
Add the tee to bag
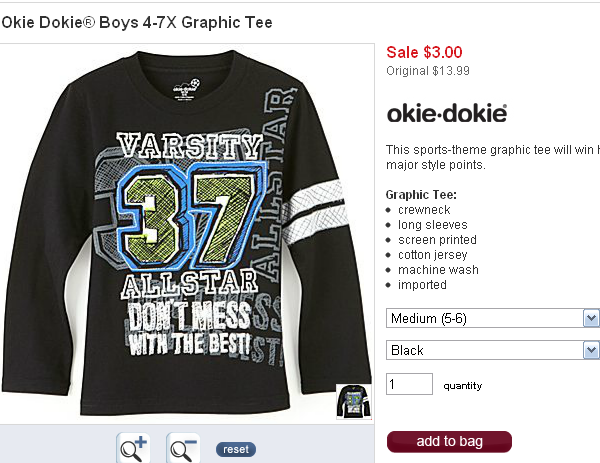click(x=449, y=442)
